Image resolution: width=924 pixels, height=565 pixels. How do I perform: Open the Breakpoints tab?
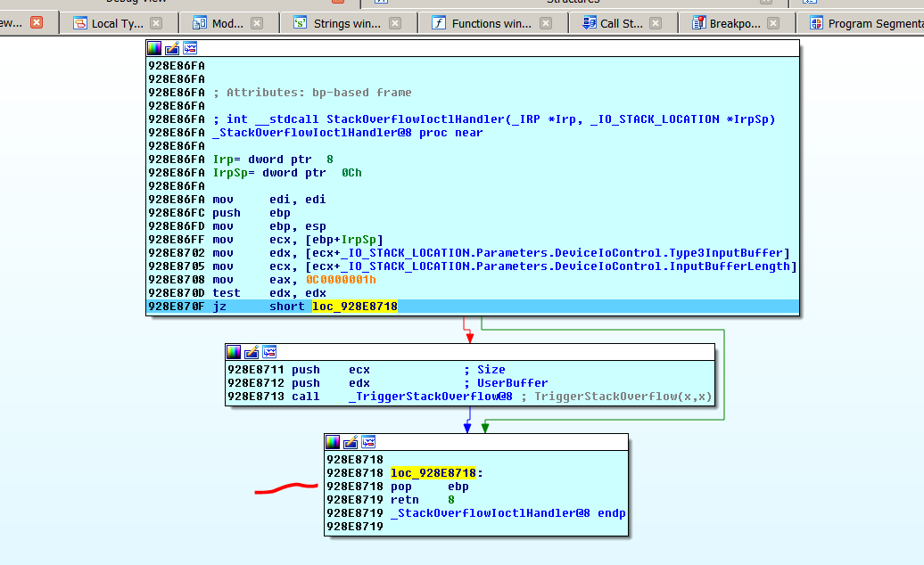735,24
